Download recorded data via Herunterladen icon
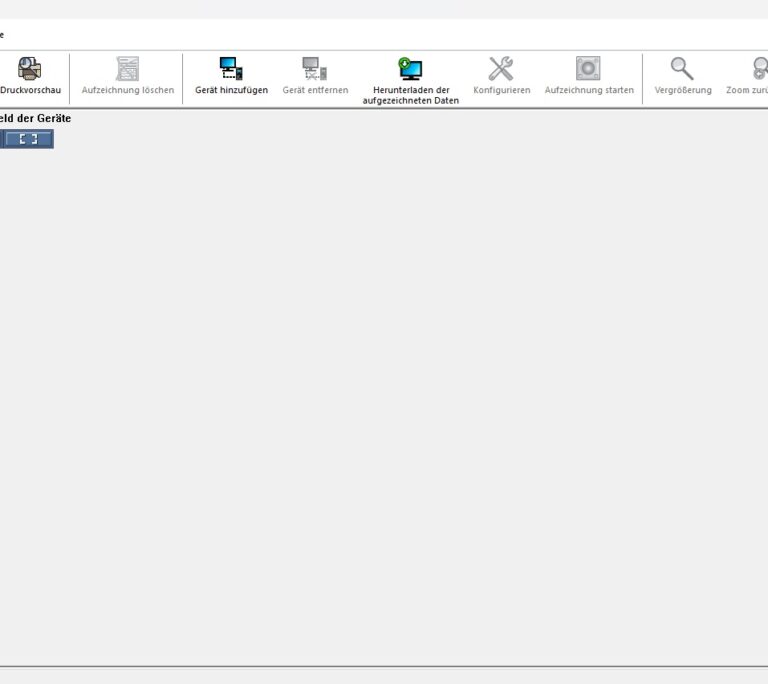This screenshot has height=684, width=768. pyautogui.click(x=410, y=69)
